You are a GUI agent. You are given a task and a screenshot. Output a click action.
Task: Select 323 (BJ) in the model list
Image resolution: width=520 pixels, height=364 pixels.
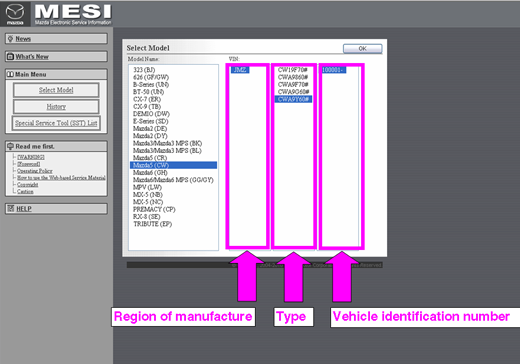pos(144,70)
